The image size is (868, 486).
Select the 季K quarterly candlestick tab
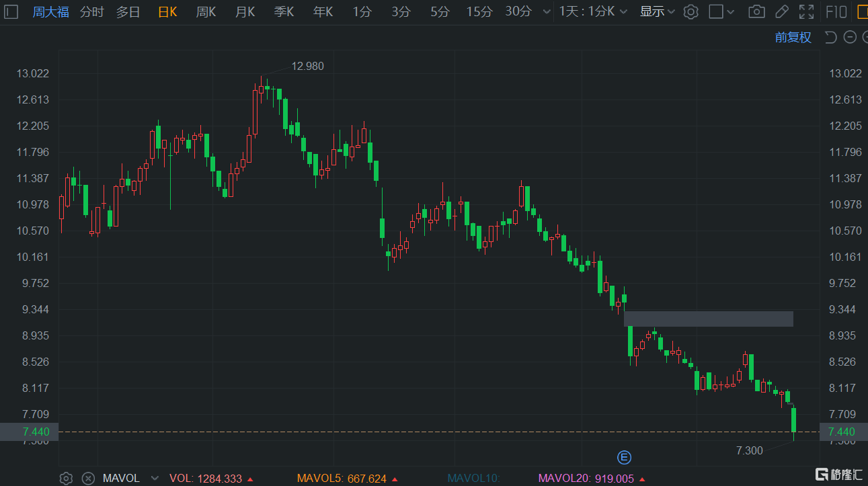click(x=284, y=11)
